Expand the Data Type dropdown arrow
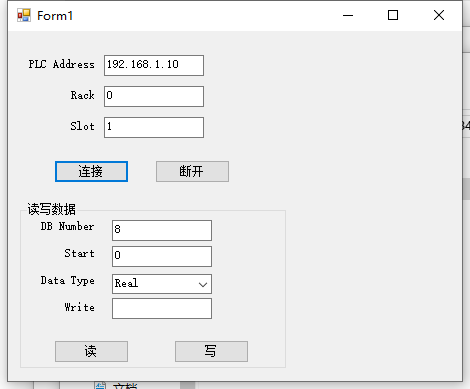Image resolution: width=470 pixels, height=389 pixels. pyautogui.click(x=203, y=284)
